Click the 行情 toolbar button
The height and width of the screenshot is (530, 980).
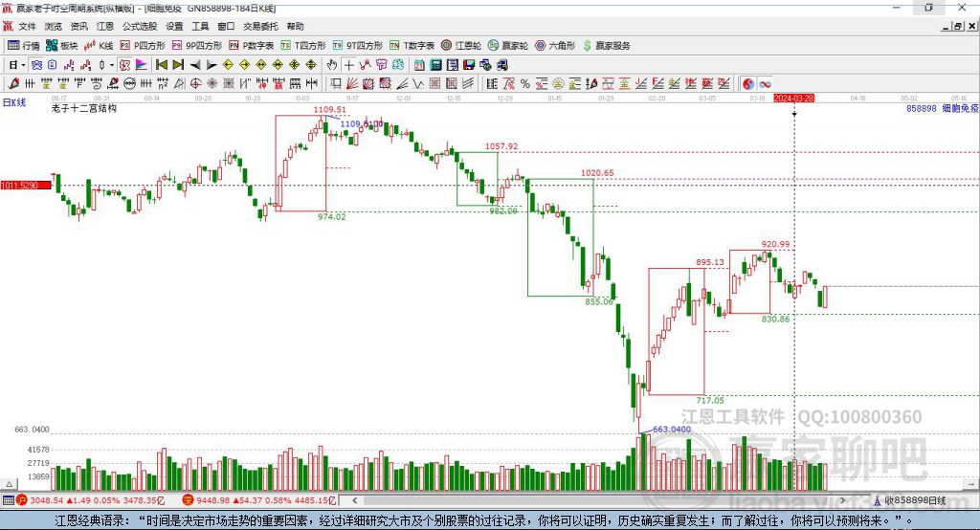point(24,46)
